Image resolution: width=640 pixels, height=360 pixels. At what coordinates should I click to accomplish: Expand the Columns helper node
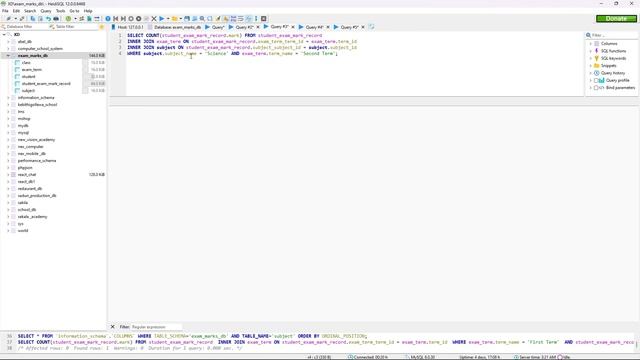click(x=591, y=44)
